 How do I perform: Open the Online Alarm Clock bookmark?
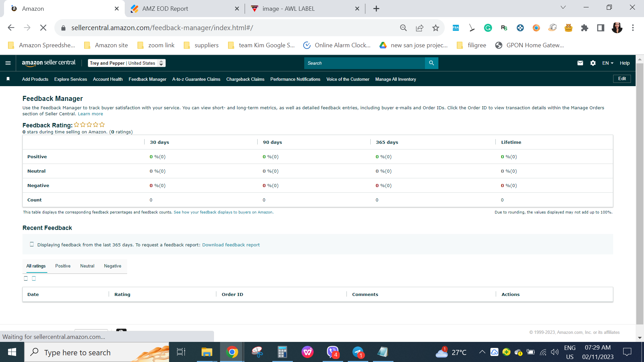pos(337,45)
